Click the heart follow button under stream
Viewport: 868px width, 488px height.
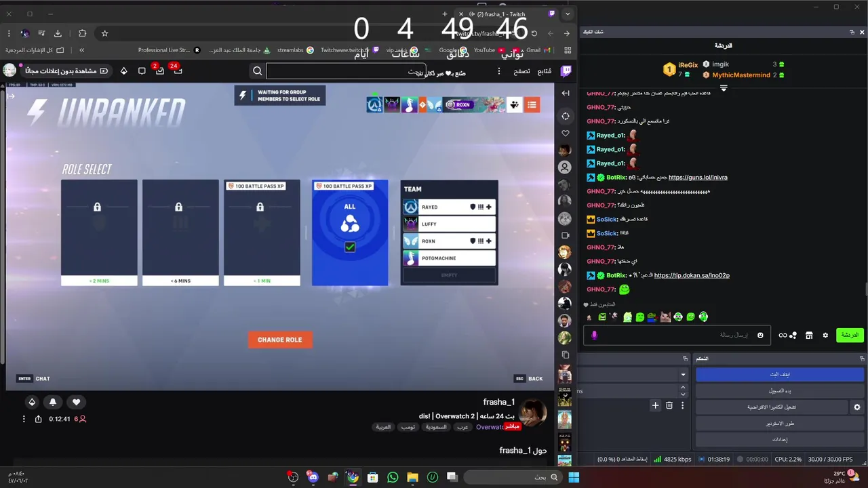click(76, 402)
